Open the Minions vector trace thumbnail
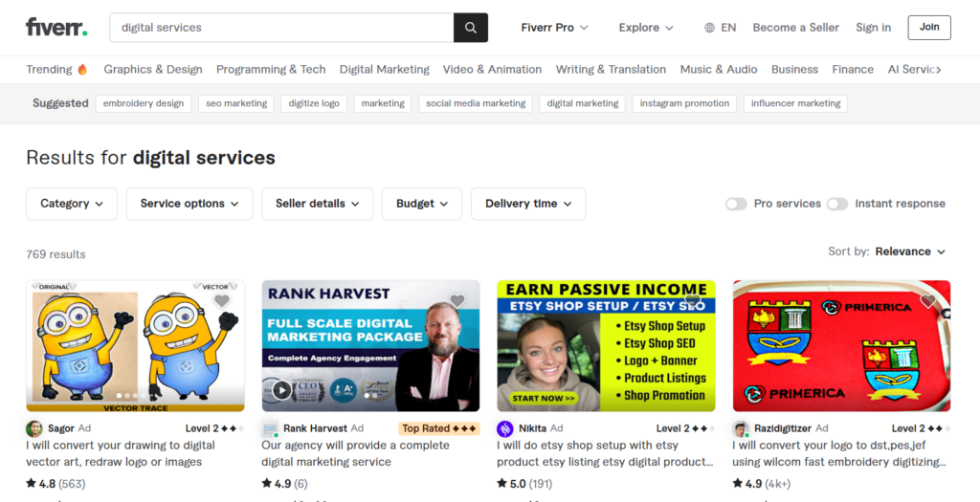 [135, 346]
